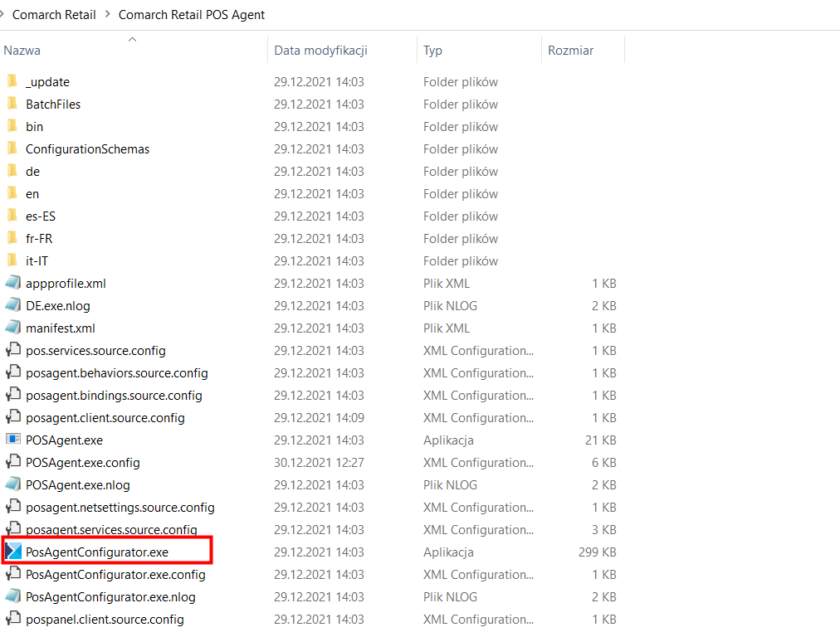Click the POSAgent.exe.nlog file icon
Screen dimensions: 840x637
click(x=12, y=484)
